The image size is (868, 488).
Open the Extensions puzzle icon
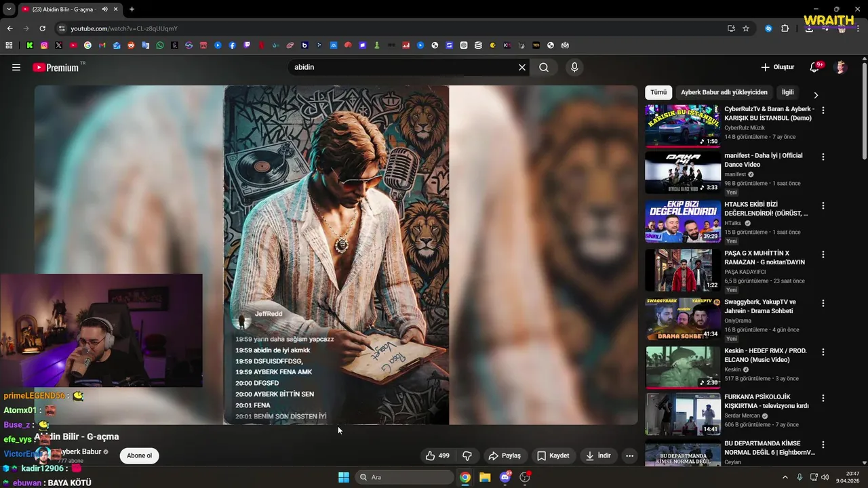pyautogui.click(x=785, y=28)
